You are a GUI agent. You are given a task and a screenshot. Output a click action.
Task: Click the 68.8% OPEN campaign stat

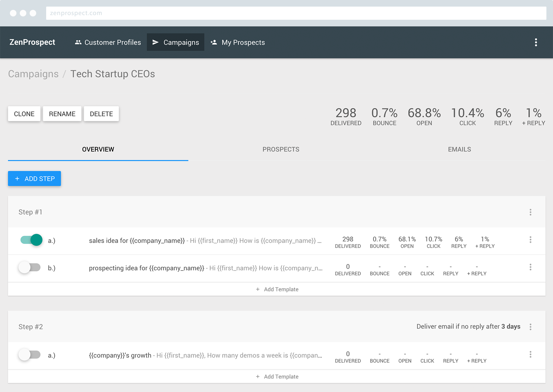(424, 117)
